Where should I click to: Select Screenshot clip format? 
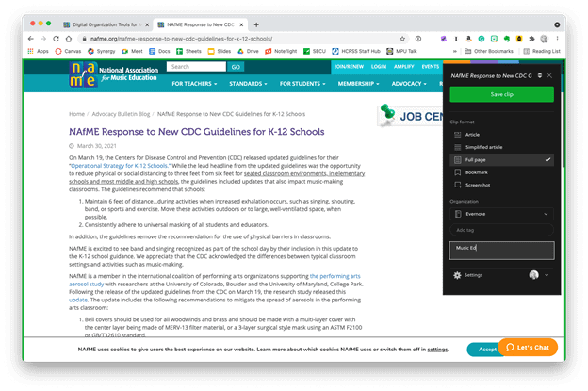pos(501,186)
